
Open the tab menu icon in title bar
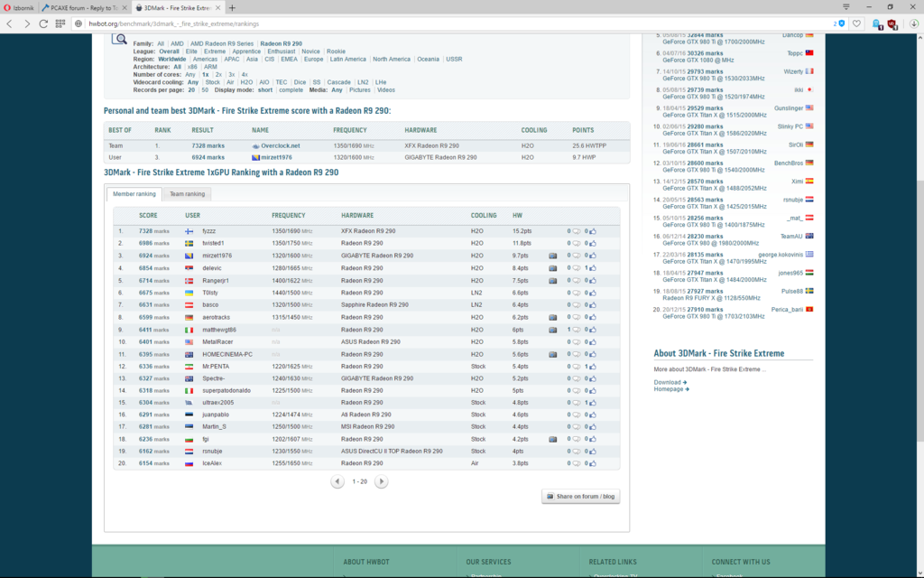846,7
